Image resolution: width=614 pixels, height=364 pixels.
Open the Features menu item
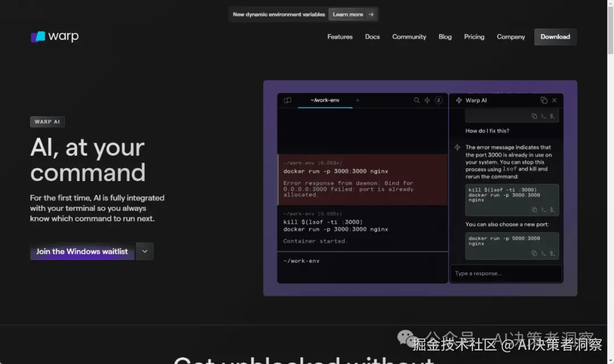tap(340, 37)
